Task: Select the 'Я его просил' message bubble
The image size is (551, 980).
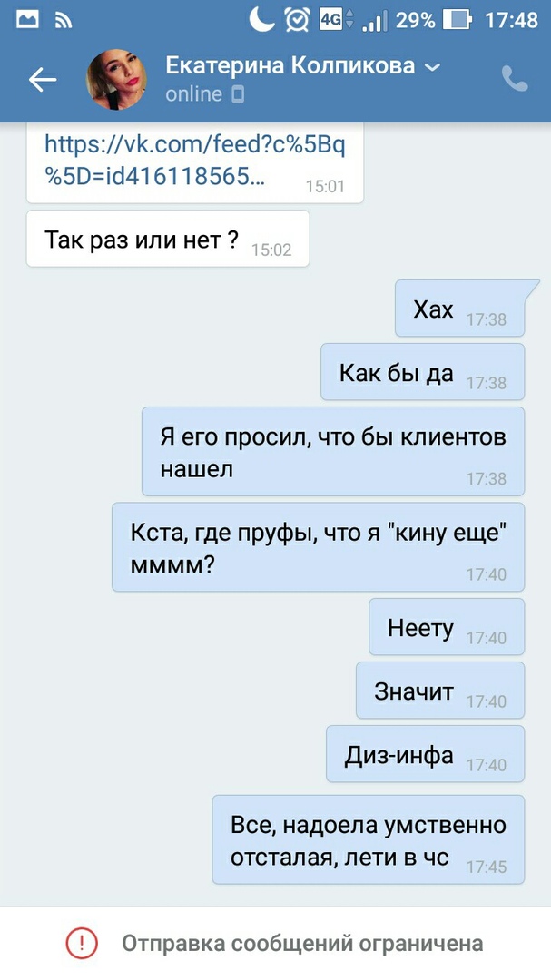Action: pos(333,451)
